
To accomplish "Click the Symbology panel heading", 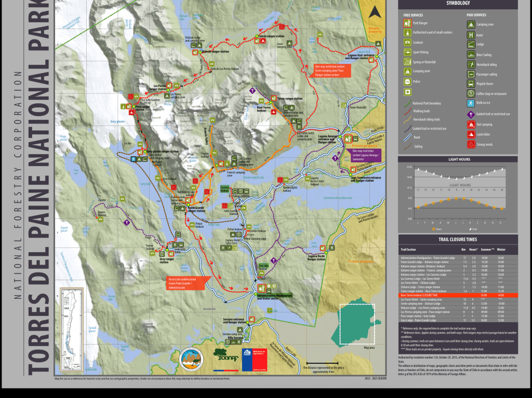I will point(458,3).
